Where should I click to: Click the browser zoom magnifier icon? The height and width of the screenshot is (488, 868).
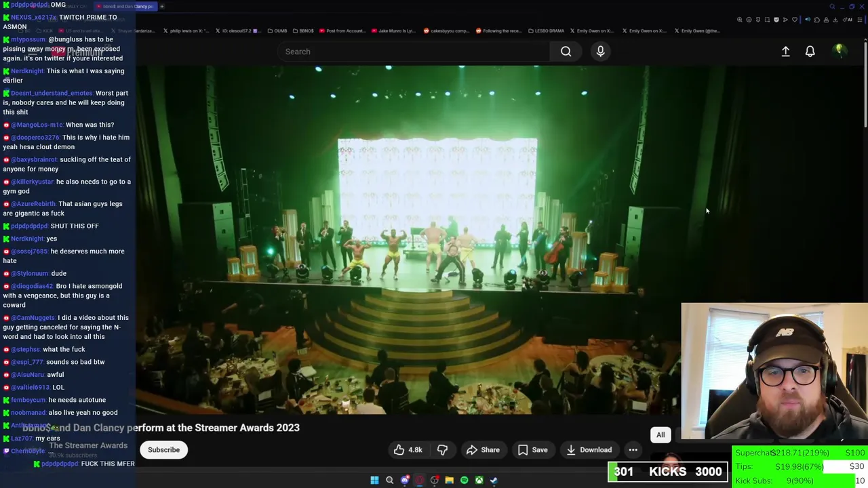pyautogui.click(x=740, y=20)
